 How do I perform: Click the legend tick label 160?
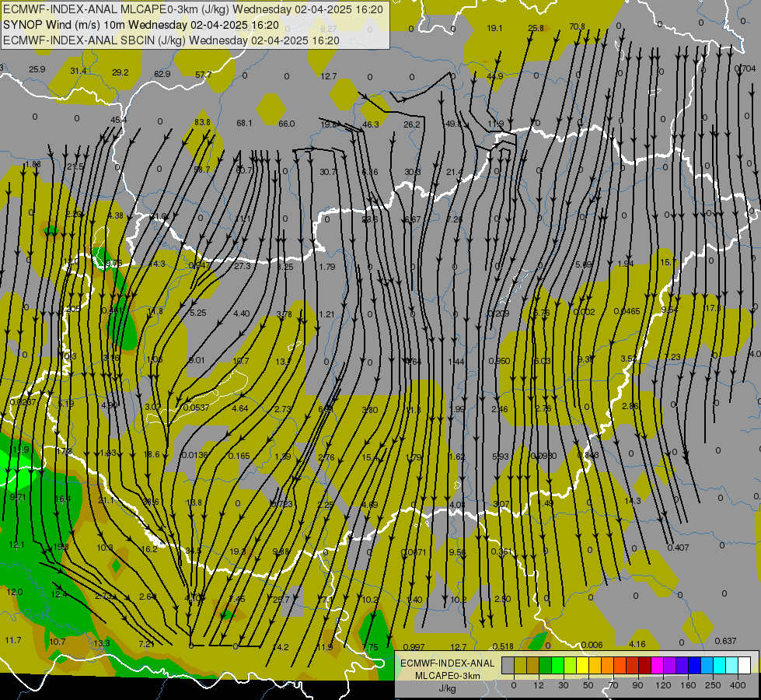(x=688, y=685)
